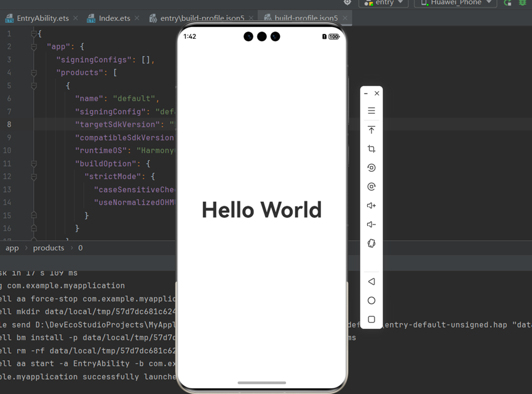Click the fold end marker on line 16
Screen dimensions: 532x394
(x=34, y=228)
